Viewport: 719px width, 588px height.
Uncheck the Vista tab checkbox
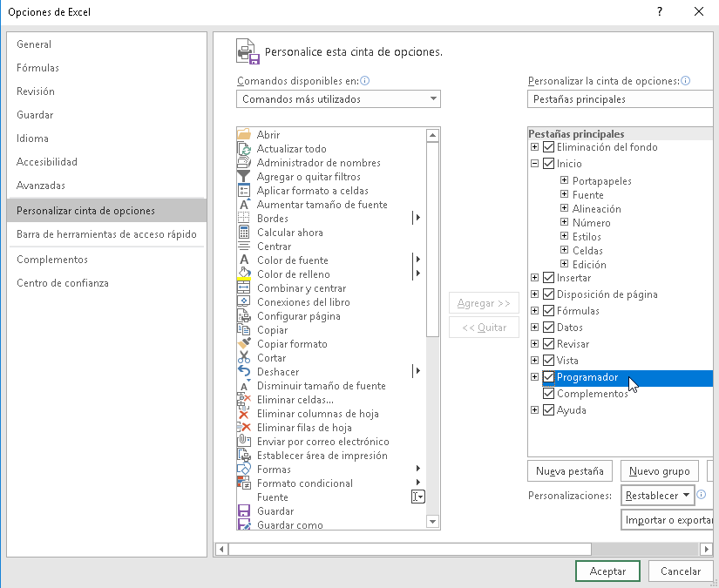(548, 361)
